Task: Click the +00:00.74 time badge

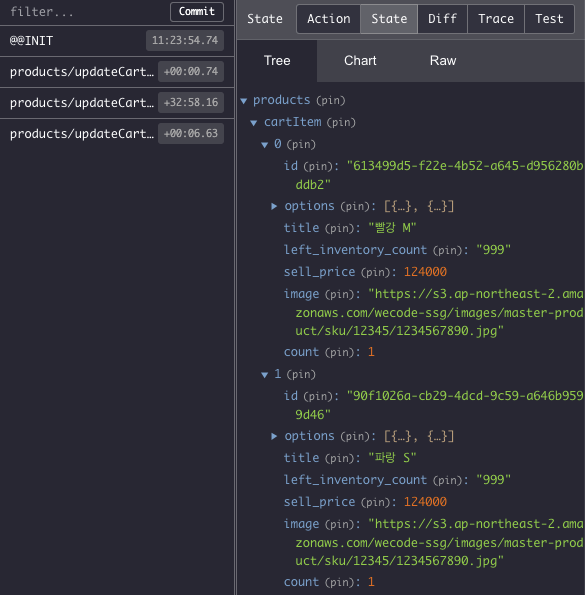Action: 191,71
